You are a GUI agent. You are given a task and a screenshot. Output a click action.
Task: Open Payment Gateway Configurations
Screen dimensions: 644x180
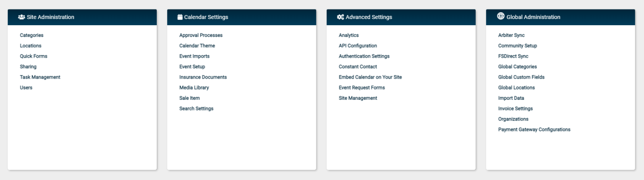pyautogui.click(x=534, y=130)
